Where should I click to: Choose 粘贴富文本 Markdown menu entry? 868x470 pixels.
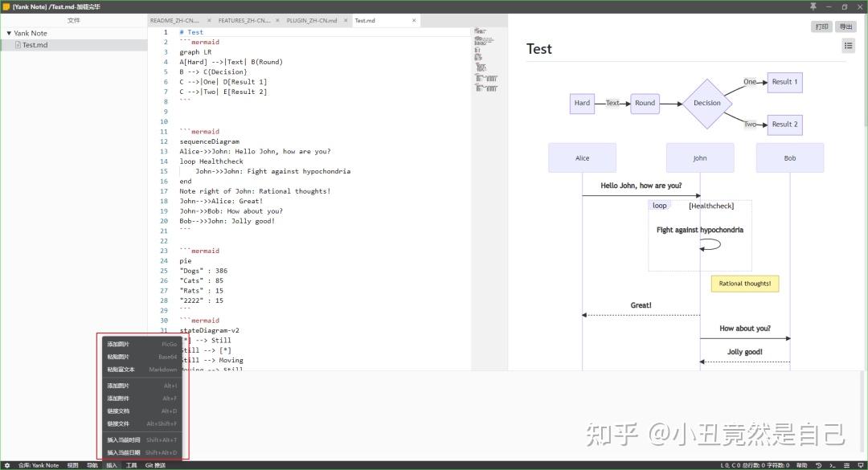[x=141, y=370]
